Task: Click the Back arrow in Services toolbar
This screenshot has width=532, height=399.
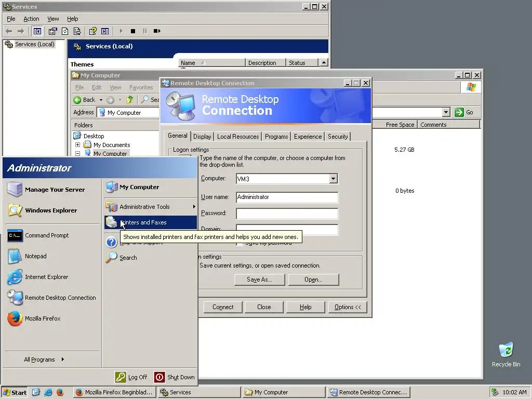Action: (x=9, y=31)
